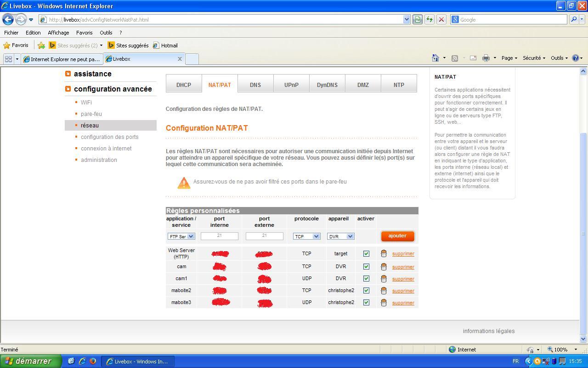Expand the address bar history dropdown
The height and width of the screenshot is (368, 588).
[x=407, y=20]
